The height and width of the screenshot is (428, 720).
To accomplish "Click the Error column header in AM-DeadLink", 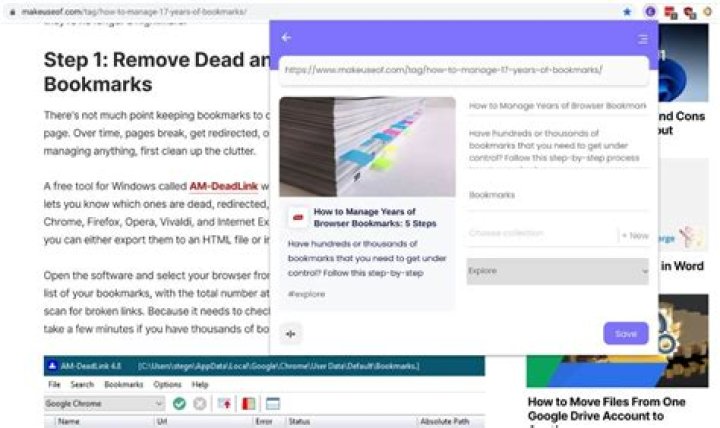I will [264, 422].
